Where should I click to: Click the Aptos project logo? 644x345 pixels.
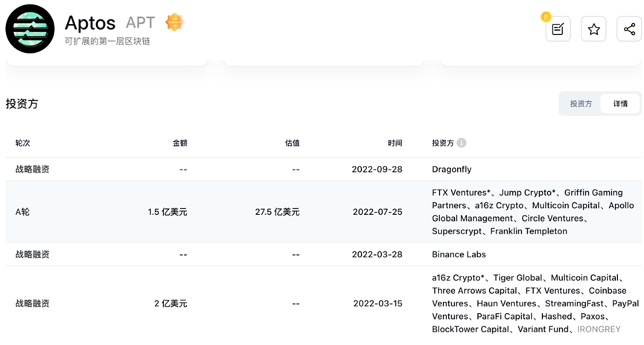(x=30, y=29)
